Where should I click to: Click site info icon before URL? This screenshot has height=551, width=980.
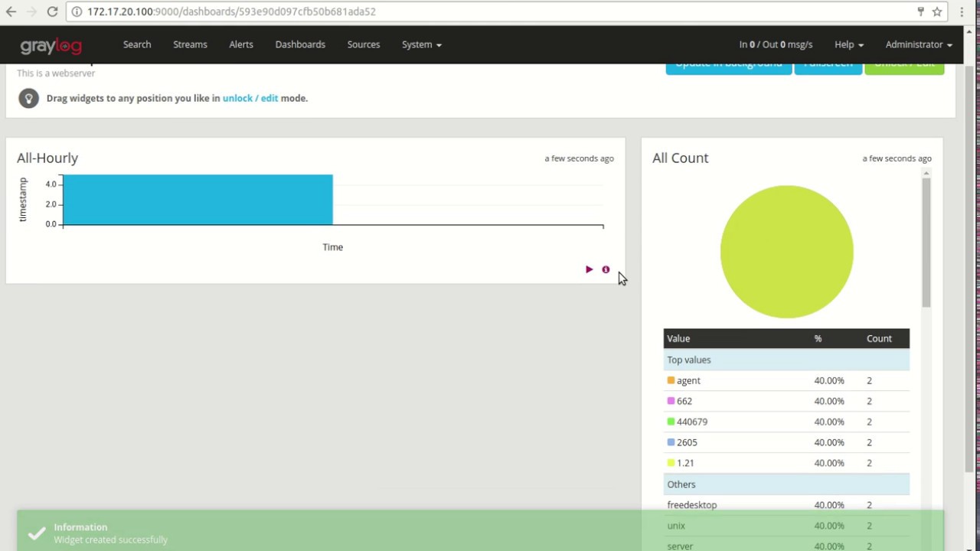77,11
